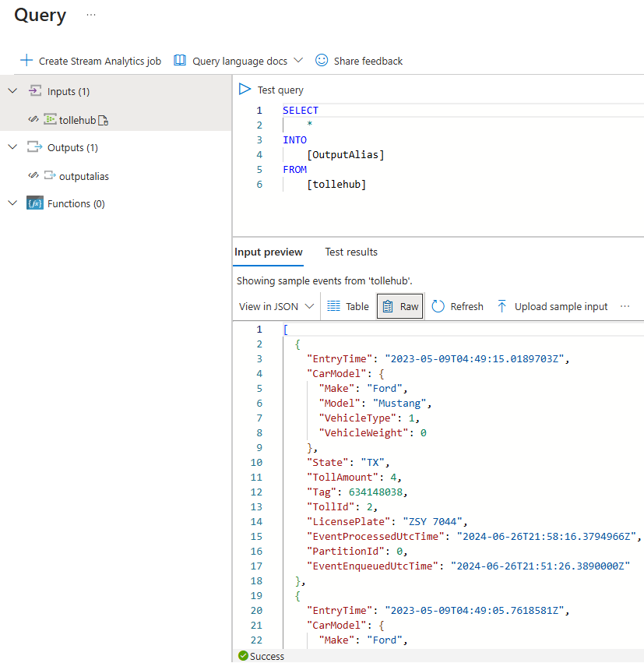Open the Query language docs dropdown arrow

click(x=298, y=61)
